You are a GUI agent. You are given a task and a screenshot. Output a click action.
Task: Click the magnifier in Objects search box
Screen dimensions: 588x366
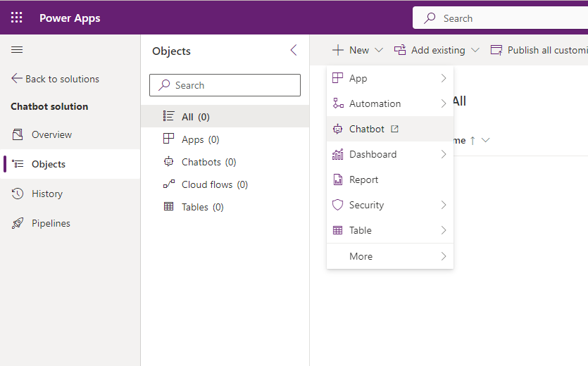click(164, 85)
